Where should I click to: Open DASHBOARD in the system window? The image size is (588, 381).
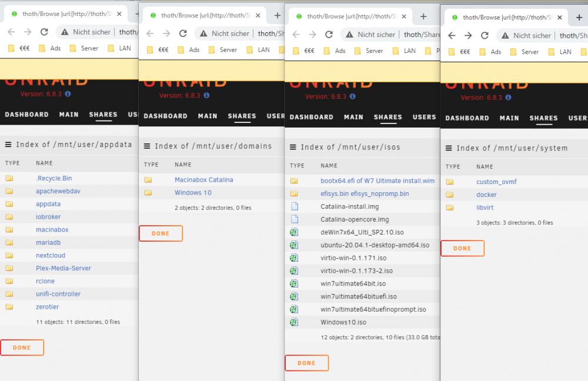[x=467, y=118]
